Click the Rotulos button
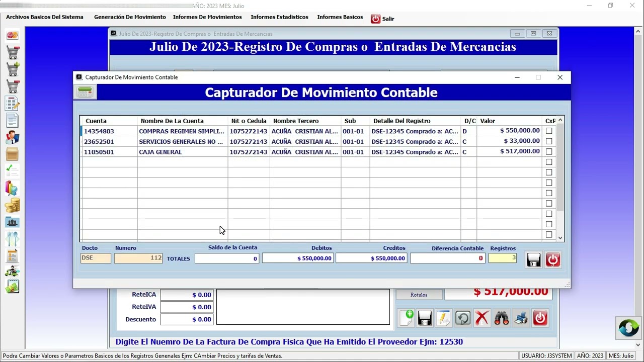Viewport: 644px width, 362px height. pos(419,295)
